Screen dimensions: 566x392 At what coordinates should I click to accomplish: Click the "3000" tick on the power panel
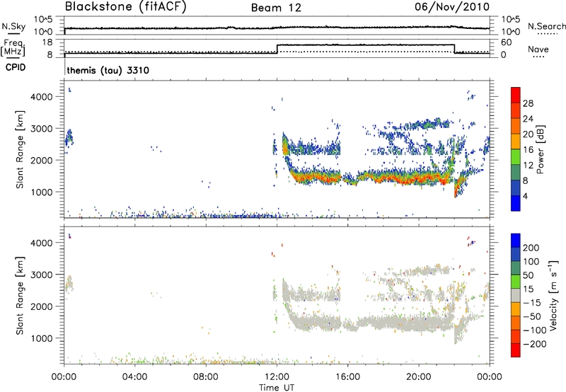[42, 129]
